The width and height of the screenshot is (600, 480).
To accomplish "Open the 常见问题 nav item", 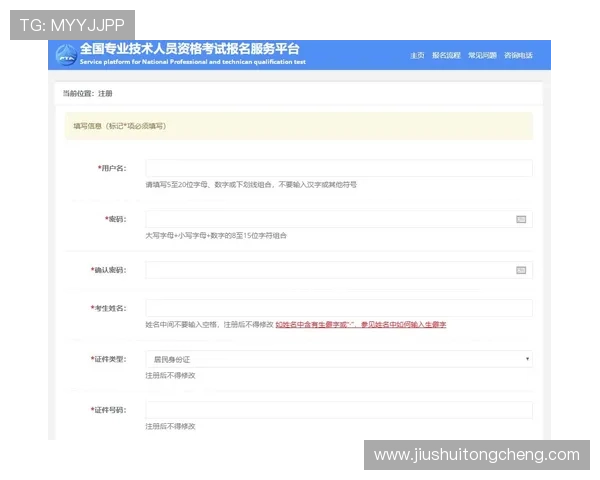I will (482, 56).
